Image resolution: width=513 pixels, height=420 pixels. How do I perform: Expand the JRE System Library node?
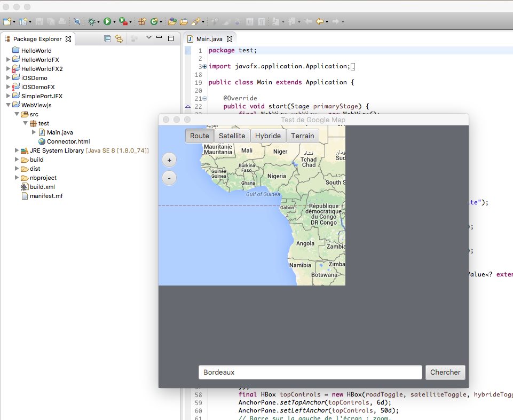(x=17, y=150)
